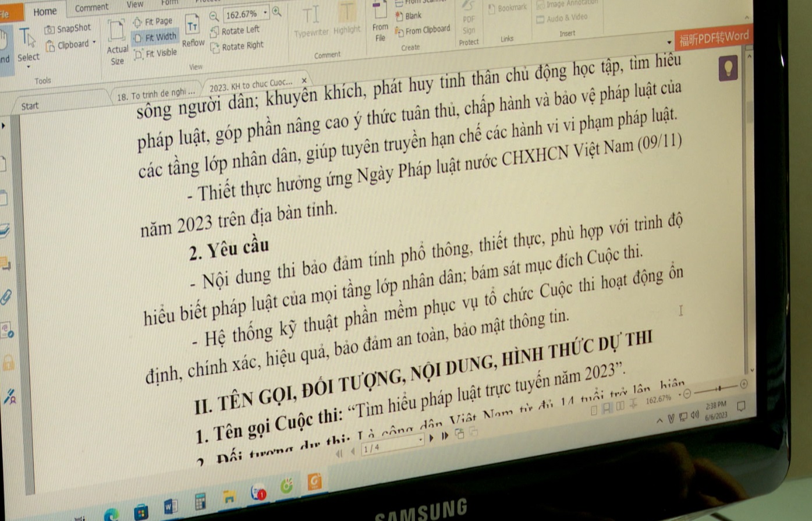Expand the Select tool dropdown arrow
Image resolution: width=812 pixels, height=521 pixels.
[x=29, y=67]
